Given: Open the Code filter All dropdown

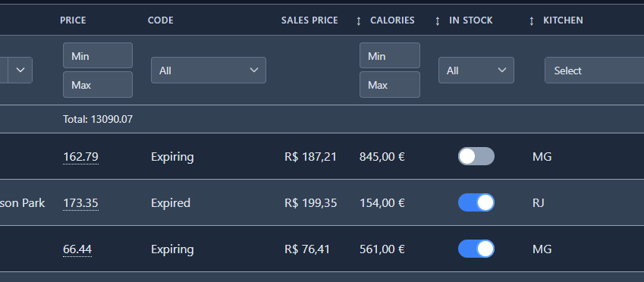Looking at the screenshot, I should [209, 70].
